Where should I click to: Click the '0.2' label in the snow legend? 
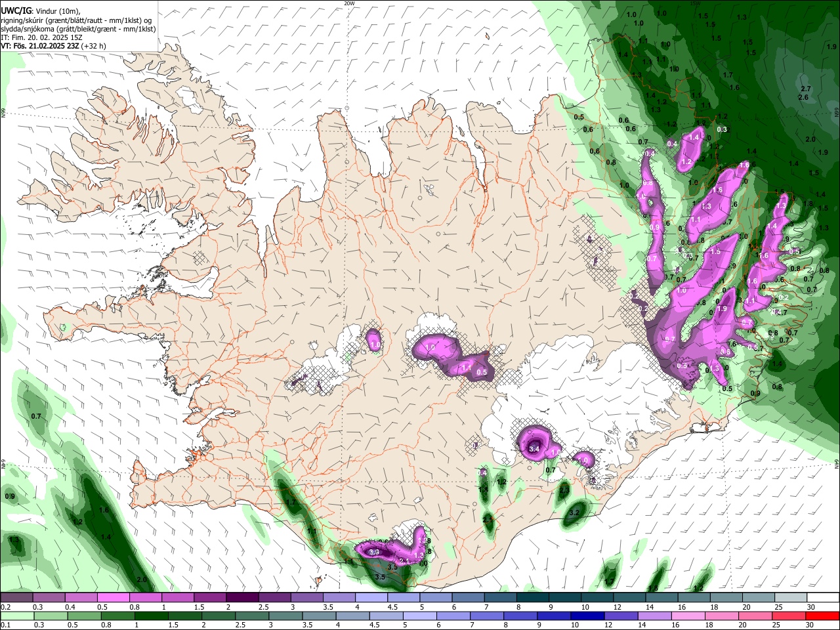[5, 607]
